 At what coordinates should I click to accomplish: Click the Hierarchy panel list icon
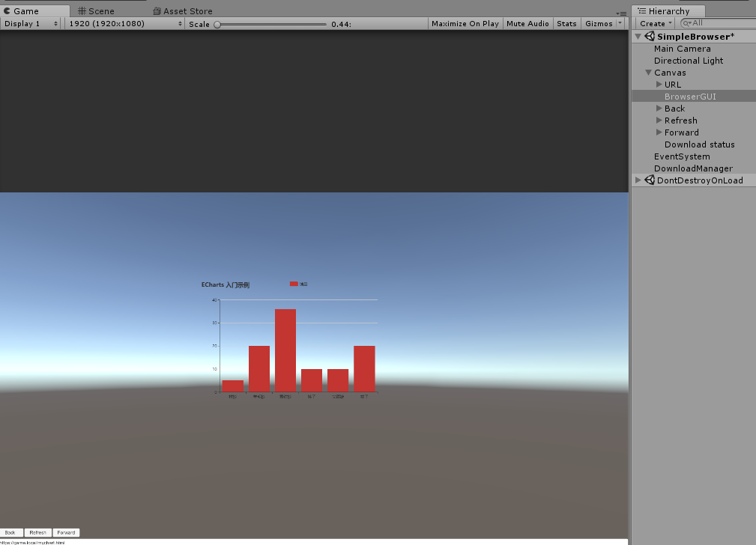point(641,10)
